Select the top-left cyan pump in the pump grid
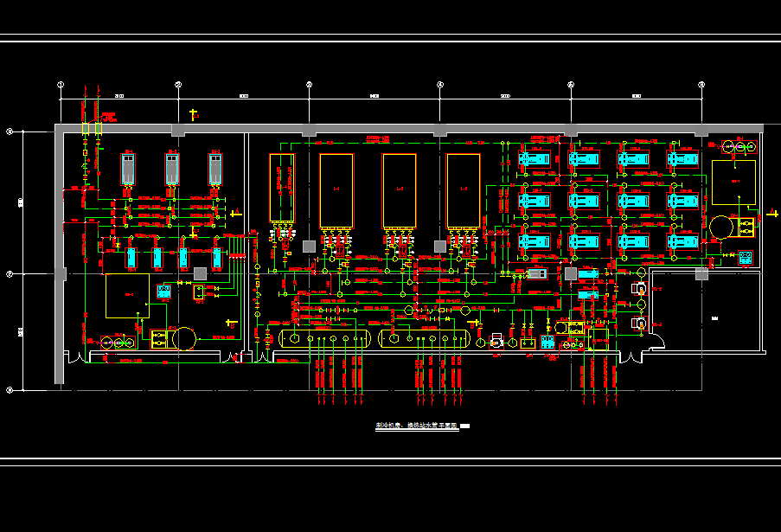781x532 pixels. point(534,159)
